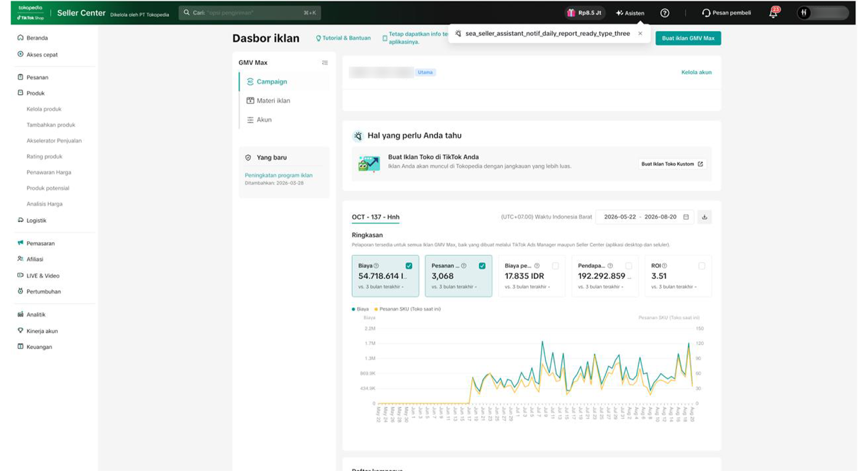Open the notifications bell
The height and width of the screenshot is (471, 868).
coord(774,12)
